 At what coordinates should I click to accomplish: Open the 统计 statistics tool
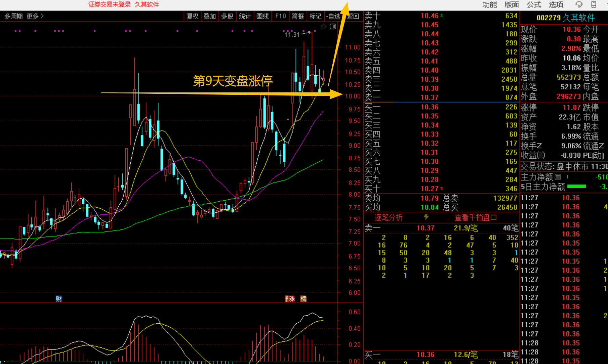point(245,16)
